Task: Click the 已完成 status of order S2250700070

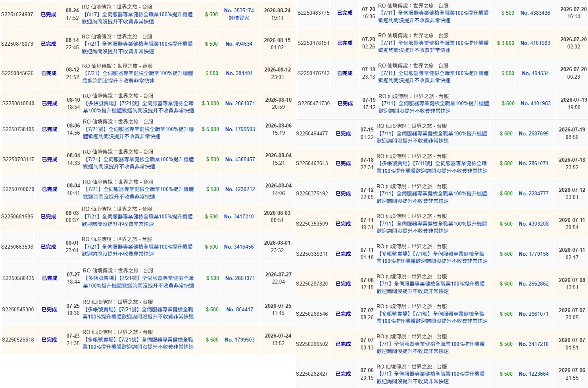Action: (x=50, y=189)
